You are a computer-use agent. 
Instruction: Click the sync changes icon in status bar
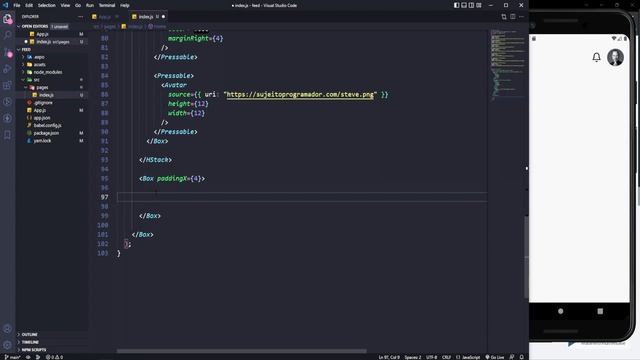click(28, 357)
